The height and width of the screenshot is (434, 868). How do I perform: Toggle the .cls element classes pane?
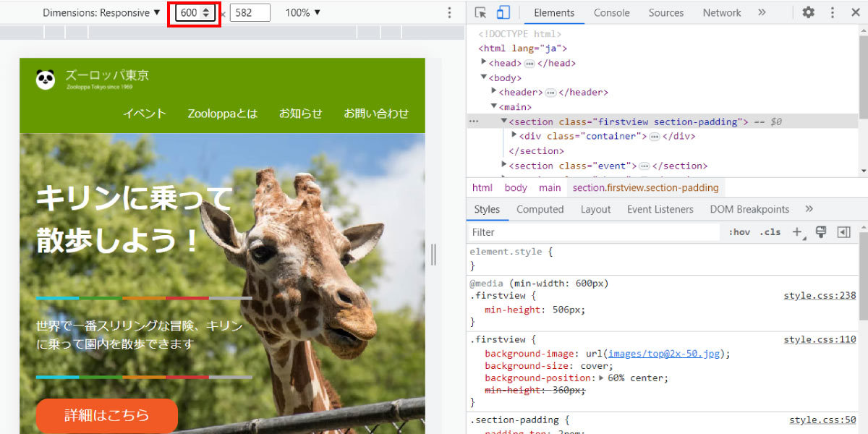770,232
